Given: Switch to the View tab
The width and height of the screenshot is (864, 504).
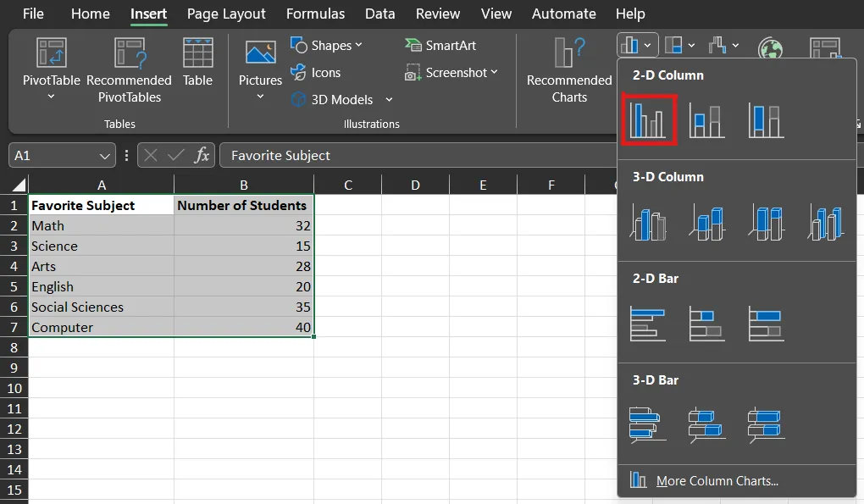Looking at the screenshot, I should (x=496, y=14).
